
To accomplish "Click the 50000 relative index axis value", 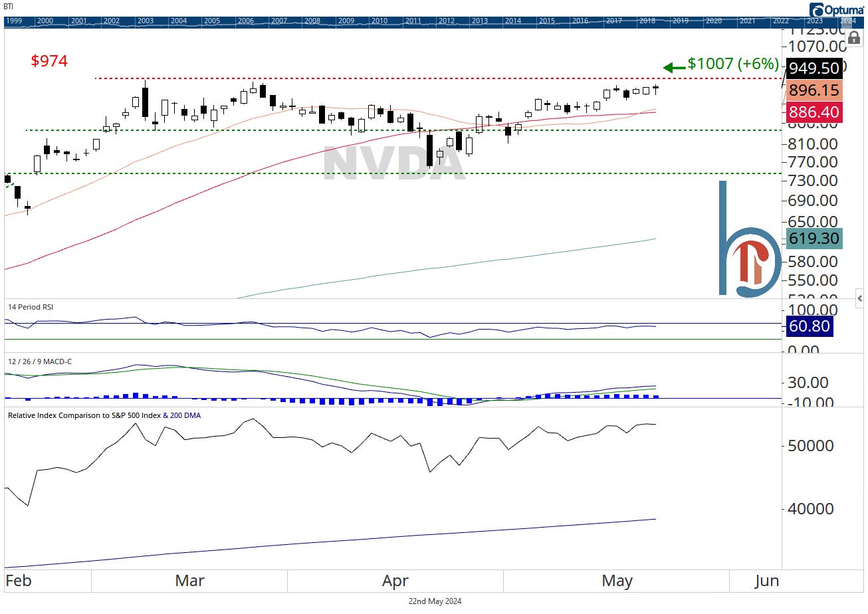I will click(x=811, y=445).
